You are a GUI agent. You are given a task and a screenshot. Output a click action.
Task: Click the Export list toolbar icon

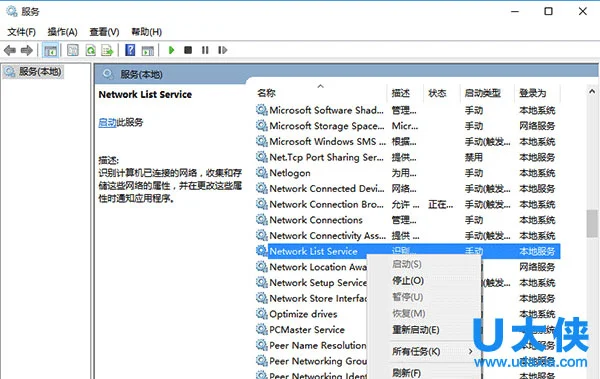(108, 50)
